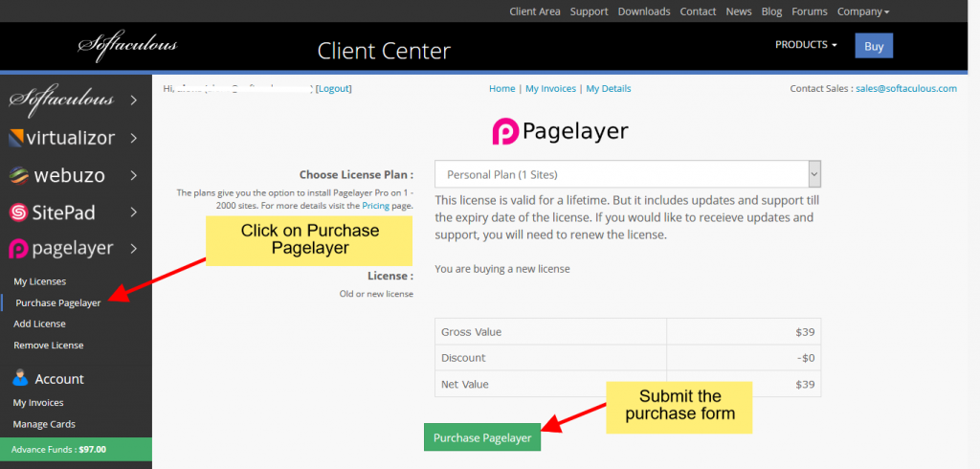Viewport: 980px width, 469px height.
Task: Open the Choose License Plan dropdown
Action: coord(627,174)
